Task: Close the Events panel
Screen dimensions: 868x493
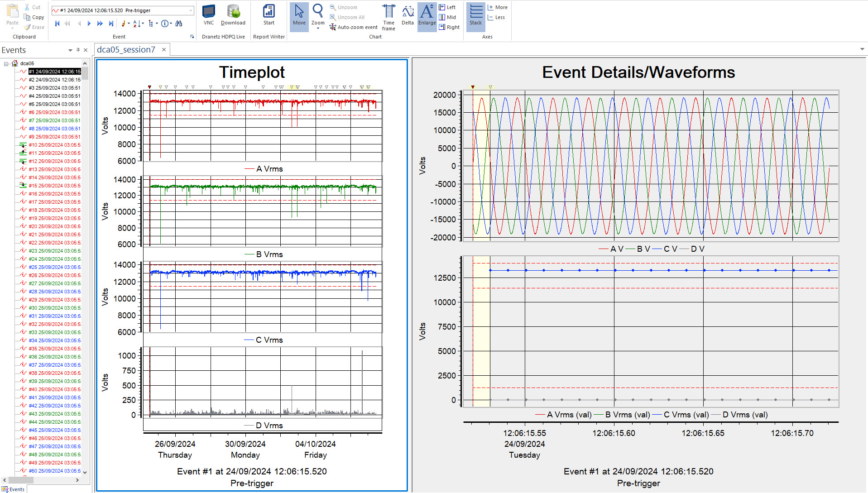Action: pos(86,50)
